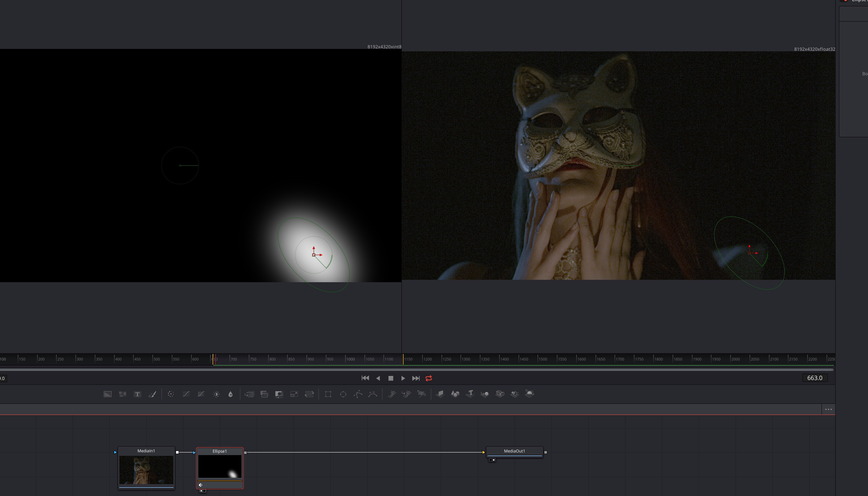Add a Transform node

309,394
